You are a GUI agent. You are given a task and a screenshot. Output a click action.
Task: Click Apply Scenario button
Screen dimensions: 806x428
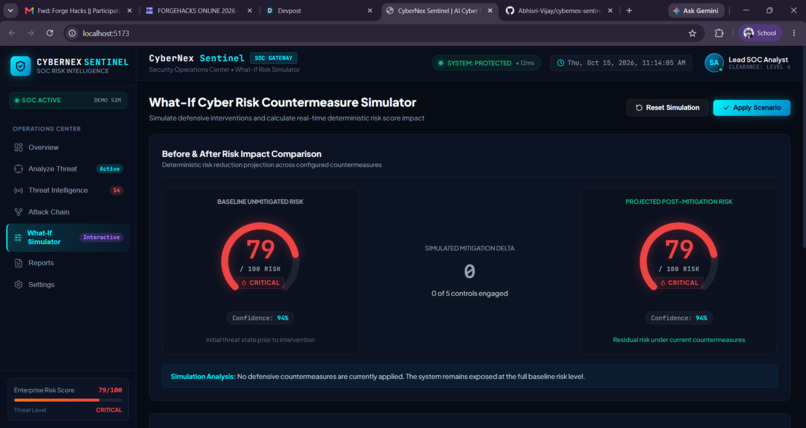tap(752, 108)
